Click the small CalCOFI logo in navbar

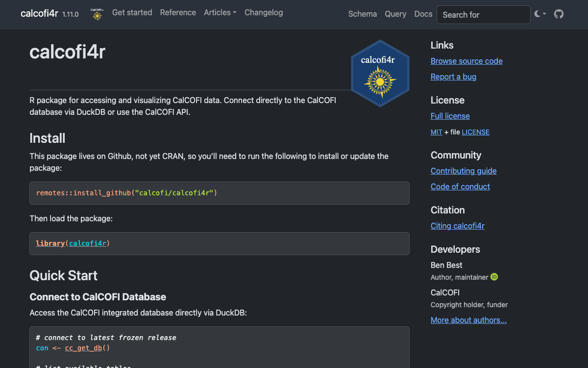point(97,14)
